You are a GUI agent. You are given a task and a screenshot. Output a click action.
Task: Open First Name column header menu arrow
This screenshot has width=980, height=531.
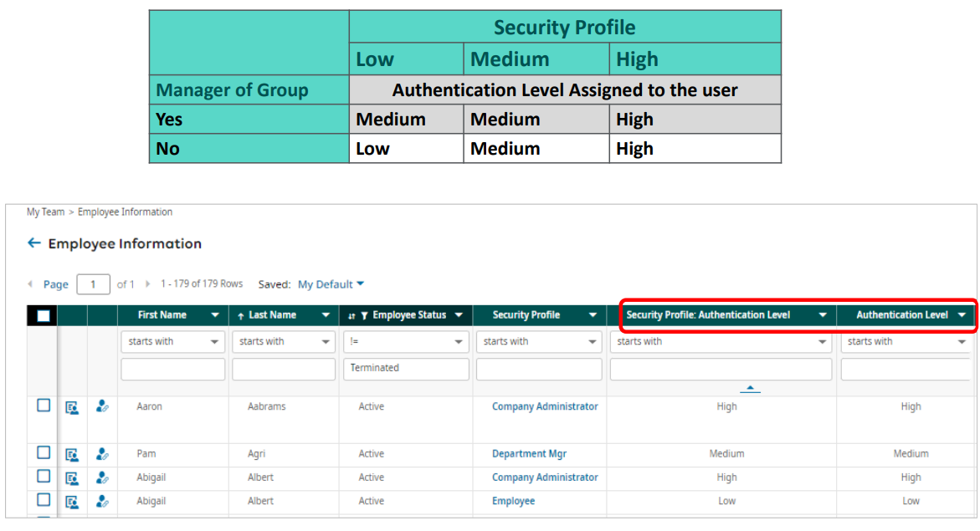(x=215, y=315)
